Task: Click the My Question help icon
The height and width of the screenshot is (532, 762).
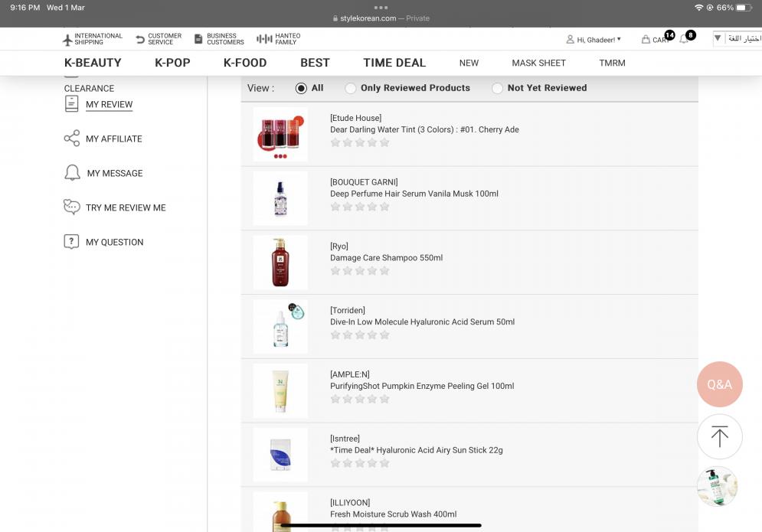Action: tap(72, 242)
